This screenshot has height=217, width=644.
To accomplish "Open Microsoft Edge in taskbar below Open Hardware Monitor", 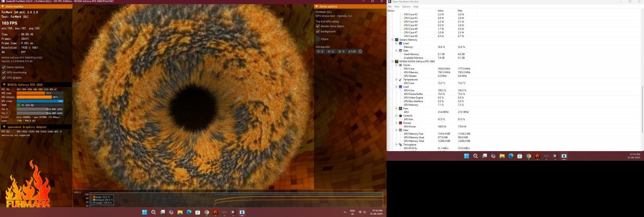I will tap(511, 156).
